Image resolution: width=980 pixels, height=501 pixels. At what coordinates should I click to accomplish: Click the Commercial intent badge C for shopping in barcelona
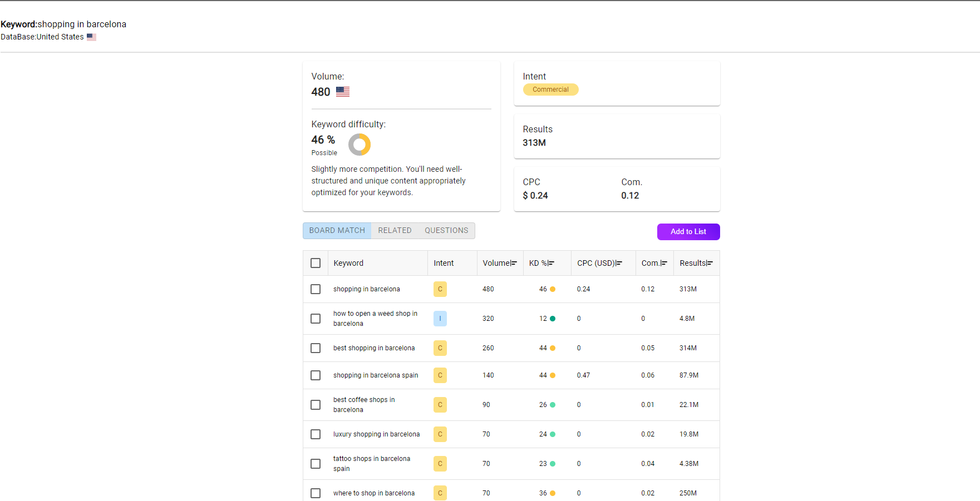coord(440,289)
